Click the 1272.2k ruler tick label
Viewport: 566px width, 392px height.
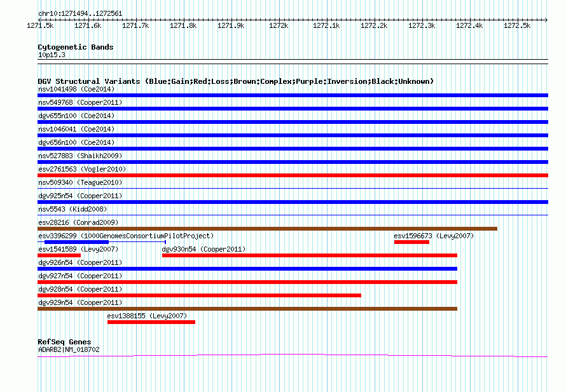[374, 25]
